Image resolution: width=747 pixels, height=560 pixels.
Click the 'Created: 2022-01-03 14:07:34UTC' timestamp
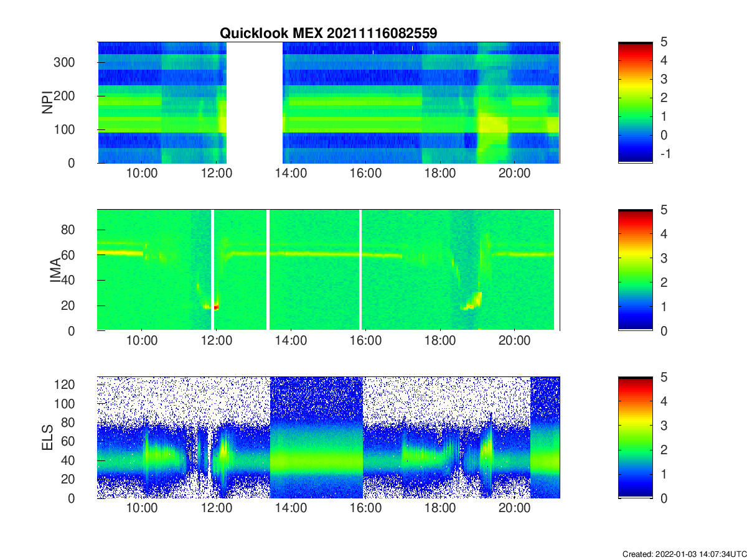pos(684,554)
